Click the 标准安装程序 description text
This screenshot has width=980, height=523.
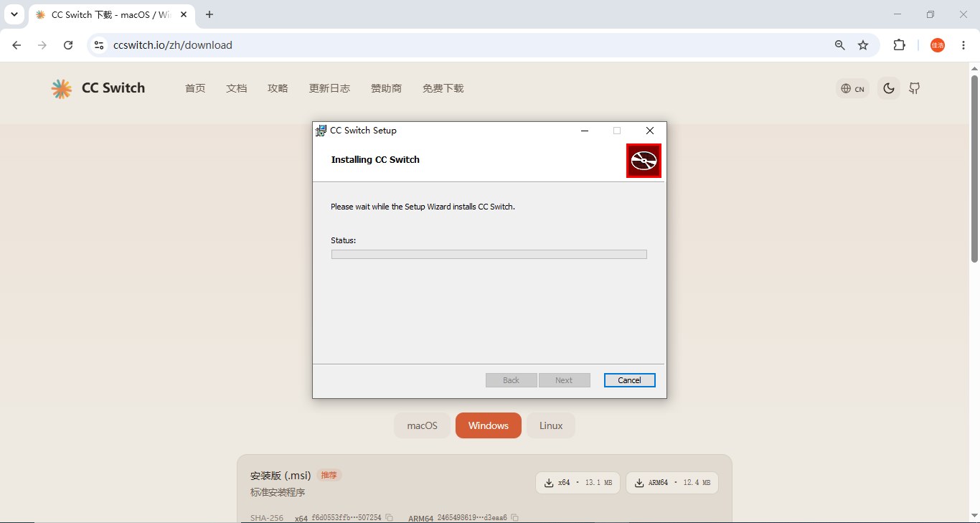click(278, 492)
